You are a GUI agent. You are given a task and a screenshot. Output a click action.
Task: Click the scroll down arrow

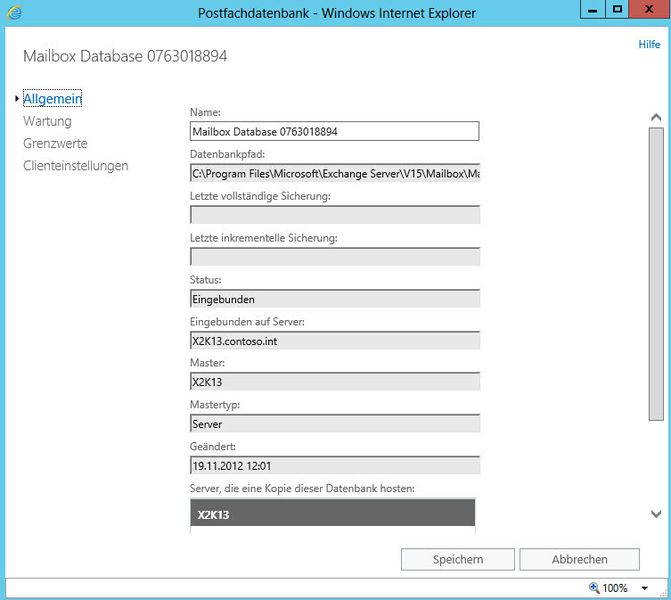[656, 514]
